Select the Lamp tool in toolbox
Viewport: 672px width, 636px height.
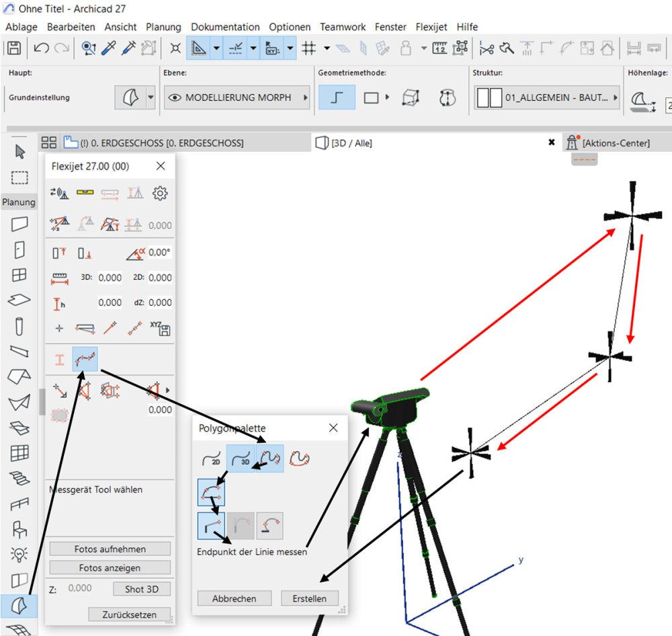click(x=19, y=554)
